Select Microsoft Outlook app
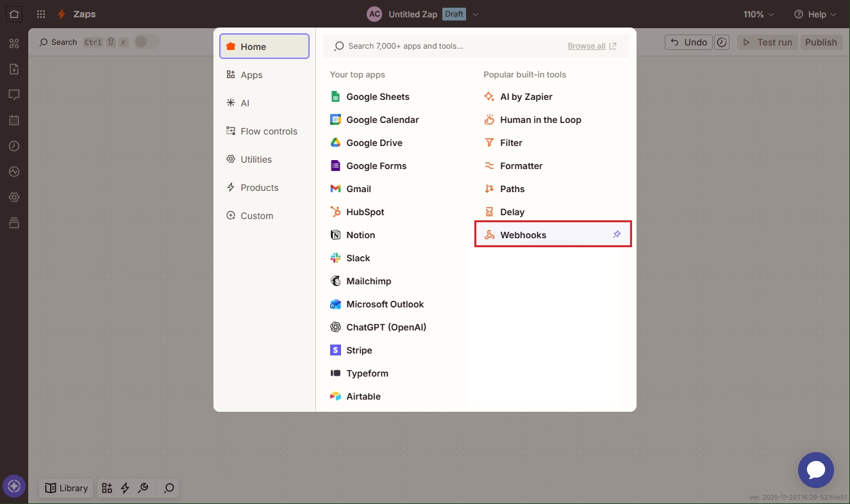Image resolution: width=850 pixels, height=504 pixels. [x=377, y=304]
